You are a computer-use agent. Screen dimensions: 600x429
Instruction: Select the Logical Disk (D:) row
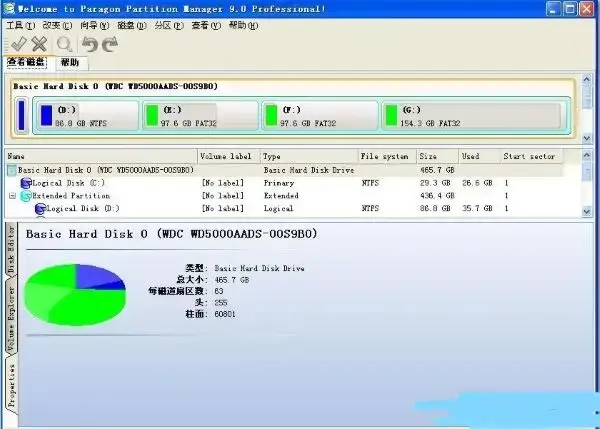click(x=284, y=209)
